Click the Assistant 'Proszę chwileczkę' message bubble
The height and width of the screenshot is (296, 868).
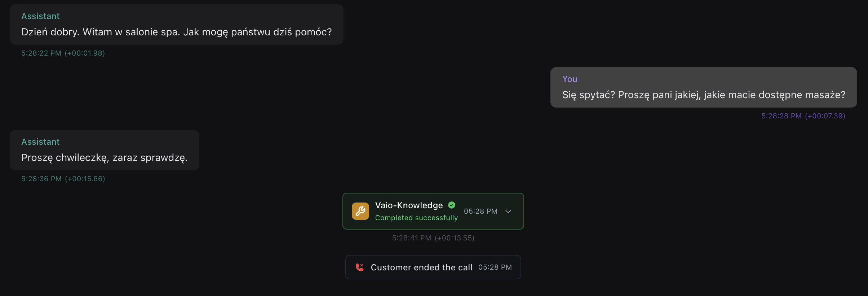point(104,158)
